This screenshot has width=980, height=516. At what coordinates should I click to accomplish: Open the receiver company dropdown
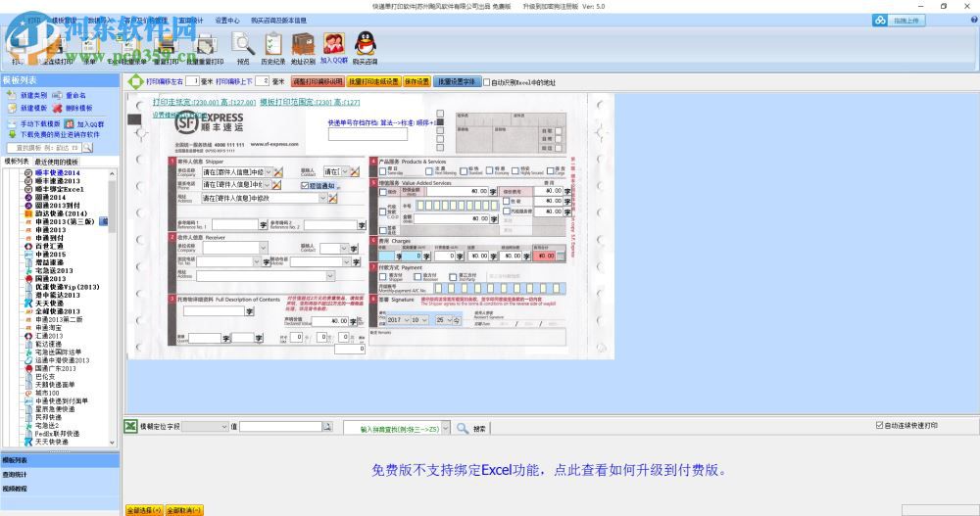263,248
